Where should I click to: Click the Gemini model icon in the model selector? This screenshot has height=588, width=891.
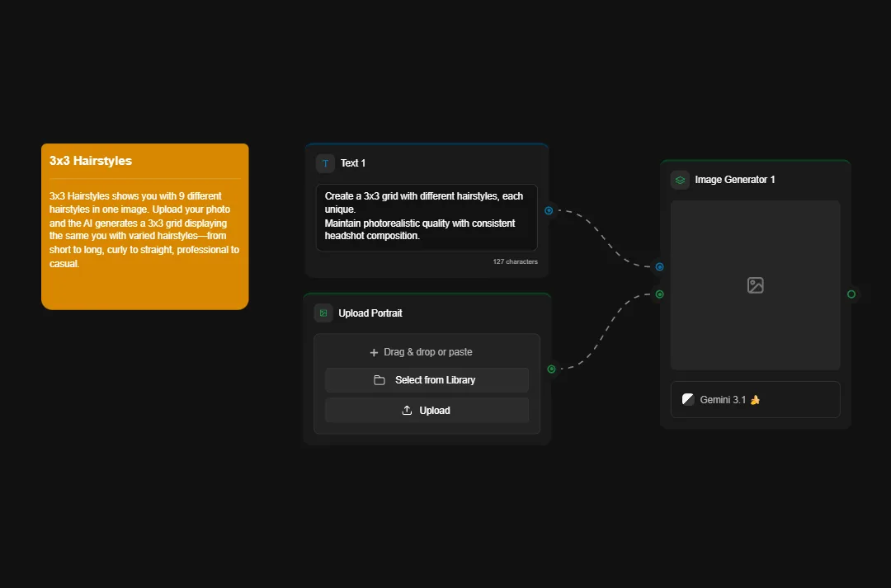[x=687, y=398]
